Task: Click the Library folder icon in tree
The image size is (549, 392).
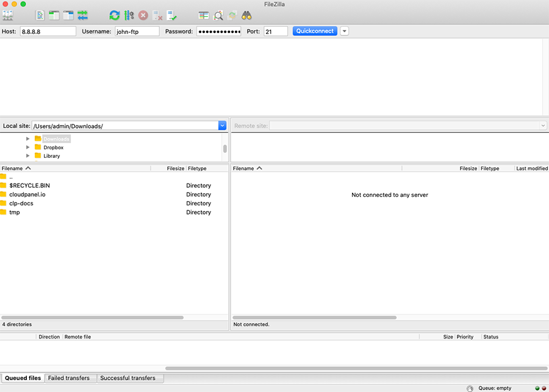Action: 38,155
